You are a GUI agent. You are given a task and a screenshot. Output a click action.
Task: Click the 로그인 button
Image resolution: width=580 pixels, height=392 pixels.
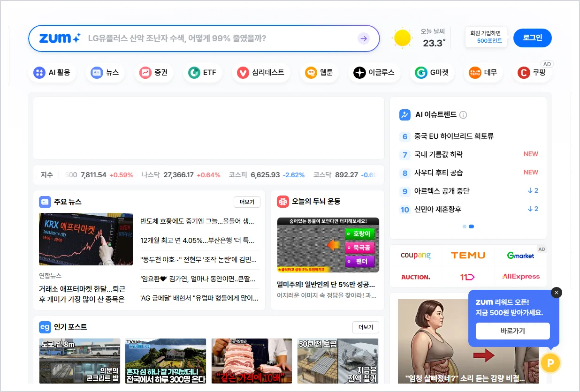[533, 38]
